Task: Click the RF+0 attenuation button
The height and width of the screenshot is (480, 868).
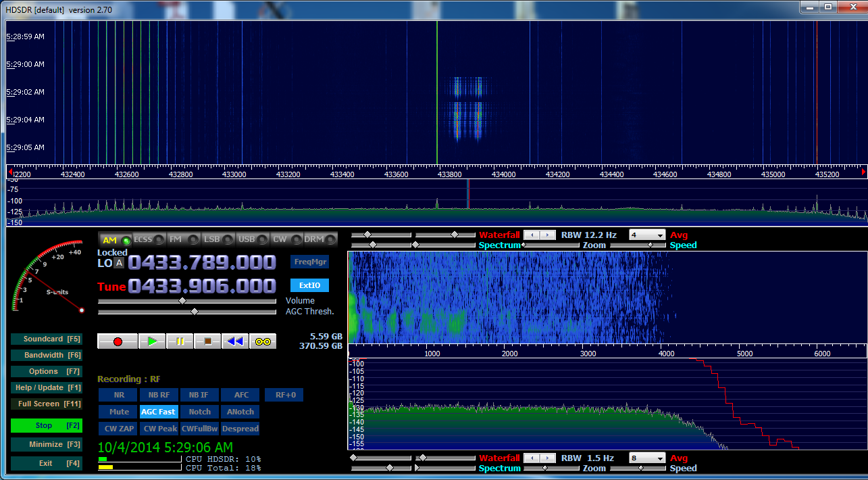Action: pyautogui.click(x=285, y=395)
